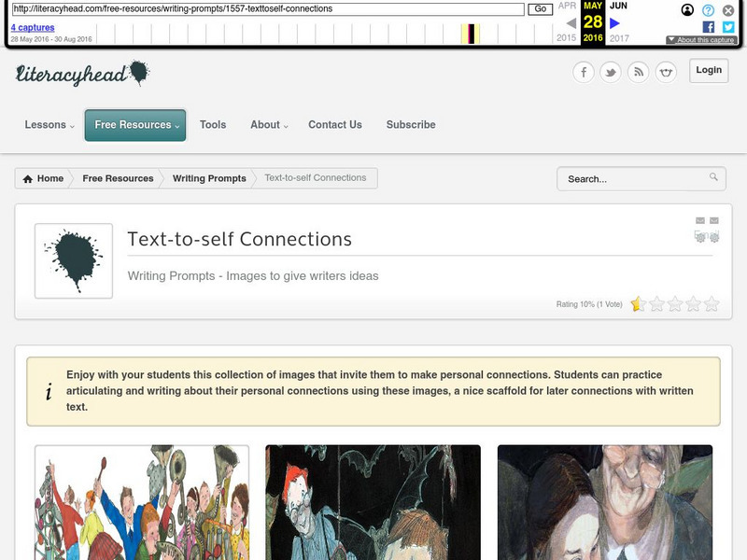Click the Go button in Wayback bar
The height and width of the screenshot is (560, 747).
tap(541, 9)
